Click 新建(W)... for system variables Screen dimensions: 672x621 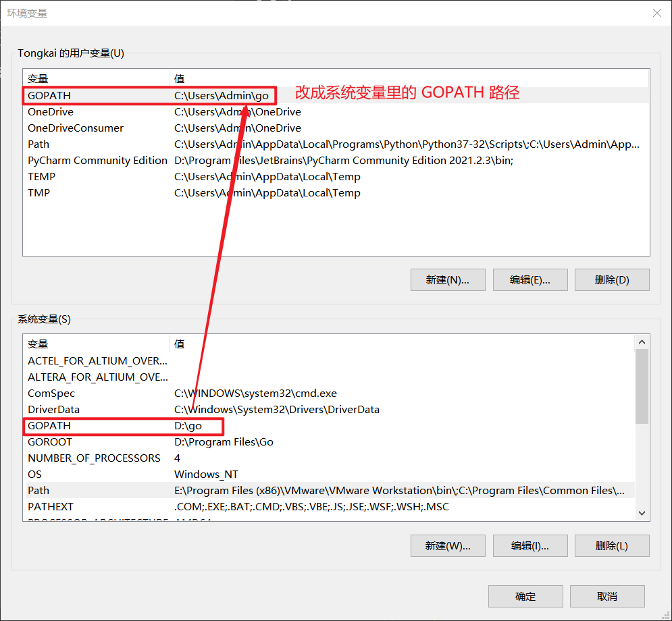click(448, 545)
